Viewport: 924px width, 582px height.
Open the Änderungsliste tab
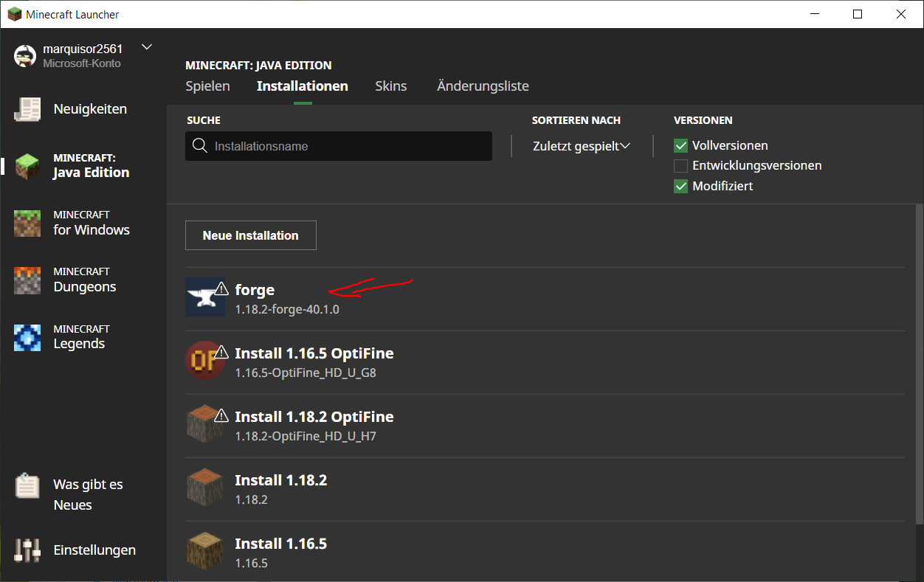483,86
